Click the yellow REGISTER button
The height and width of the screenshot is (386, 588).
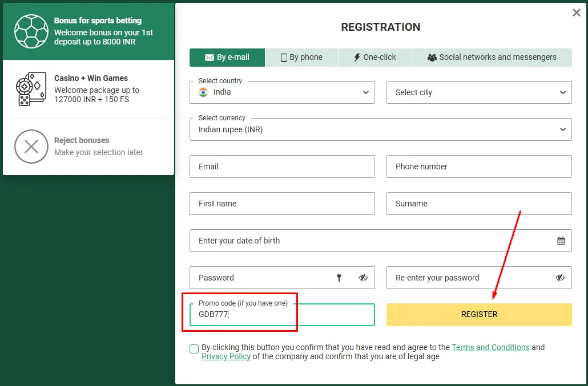pos(479,315)
